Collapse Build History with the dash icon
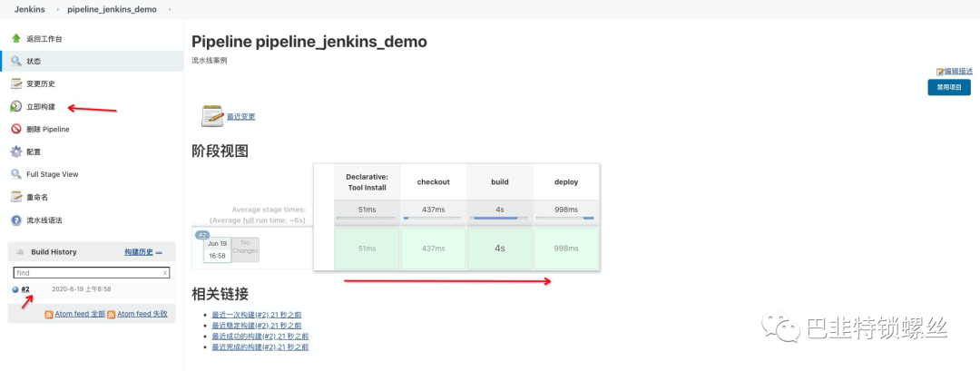Viewport: 980px width, 371px height. point(159,252)
